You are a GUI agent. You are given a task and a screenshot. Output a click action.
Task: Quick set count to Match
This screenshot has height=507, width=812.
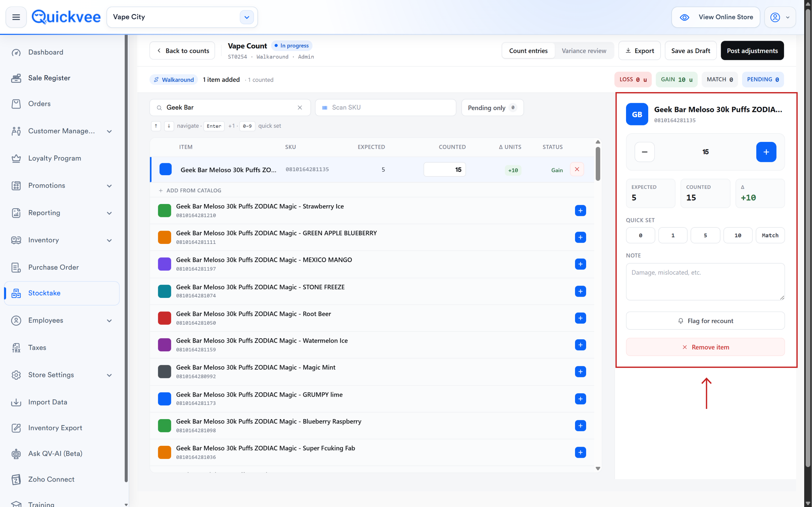[770, 235]
